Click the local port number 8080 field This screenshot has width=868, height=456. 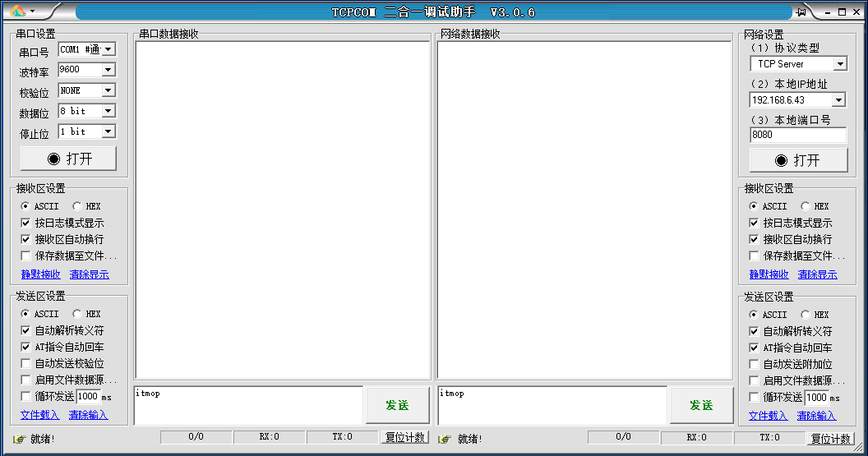click(x=797, y=135)
